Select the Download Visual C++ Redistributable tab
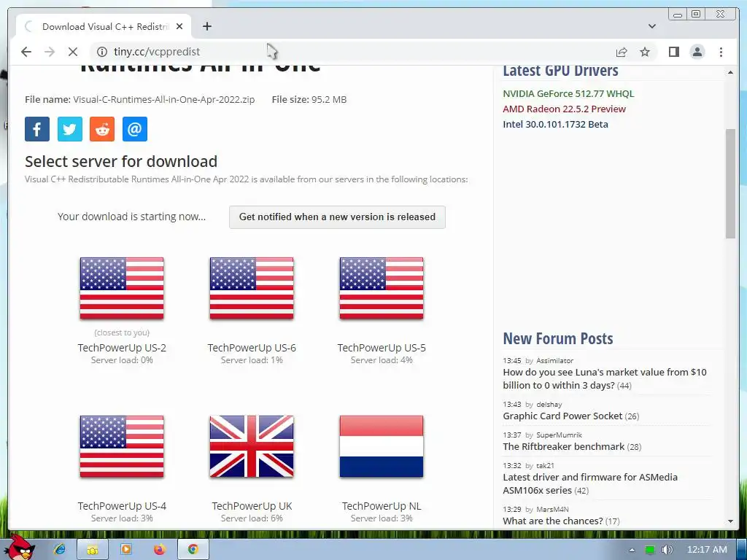The image size is (747, 560). (104, 26)
